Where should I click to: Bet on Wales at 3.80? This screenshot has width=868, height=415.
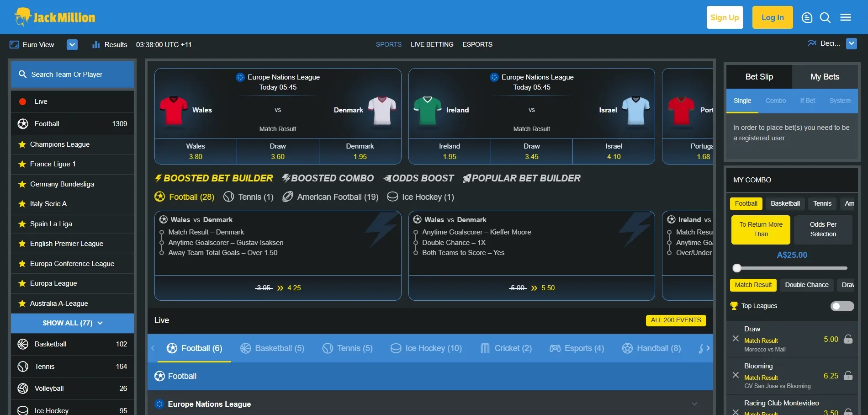(x=196, y=151)
